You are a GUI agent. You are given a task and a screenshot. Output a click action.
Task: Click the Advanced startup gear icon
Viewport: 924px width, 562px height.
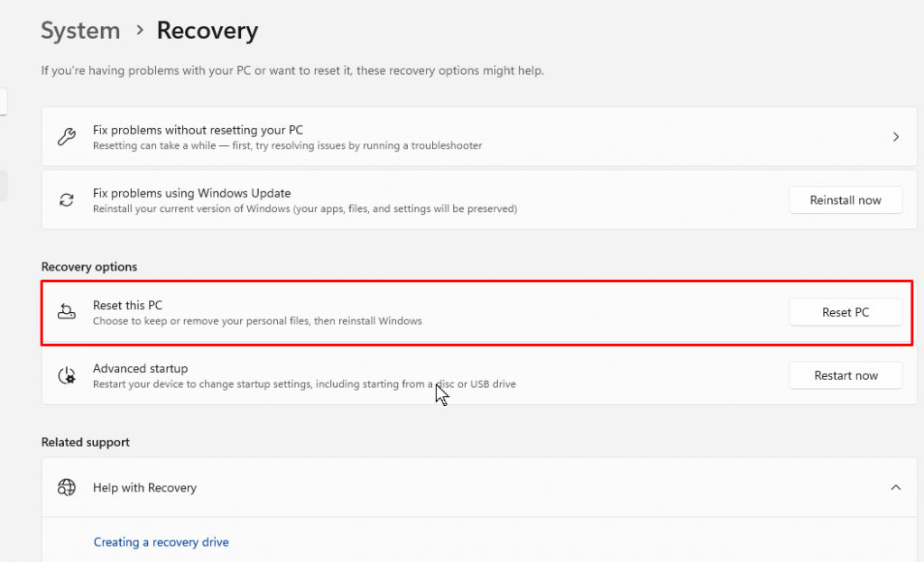[66, 375]
